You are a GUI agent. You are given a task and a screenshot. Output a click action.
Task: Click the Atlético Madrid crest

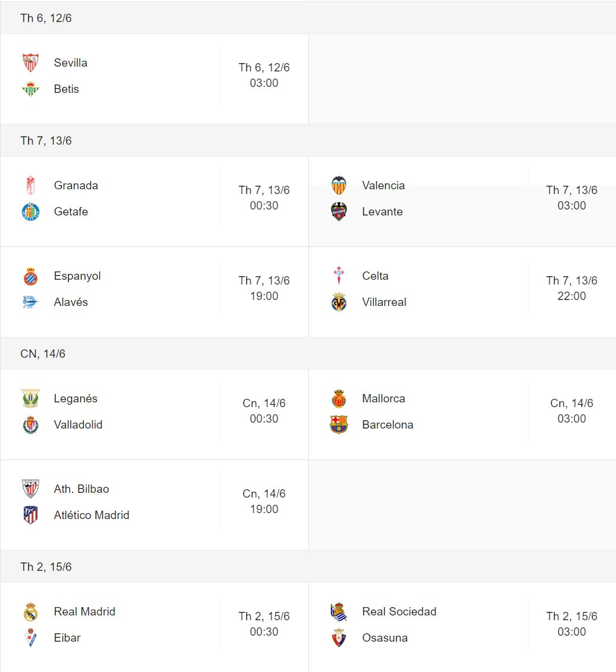pyautogui.click(x=30, y=515)
